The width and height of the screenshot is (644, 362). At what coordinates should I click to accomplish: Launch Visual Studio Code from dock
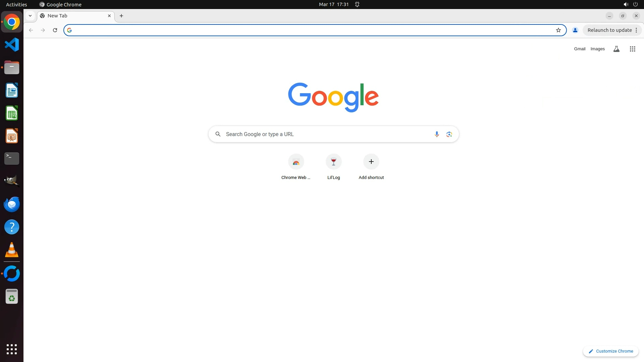point(12,45)
